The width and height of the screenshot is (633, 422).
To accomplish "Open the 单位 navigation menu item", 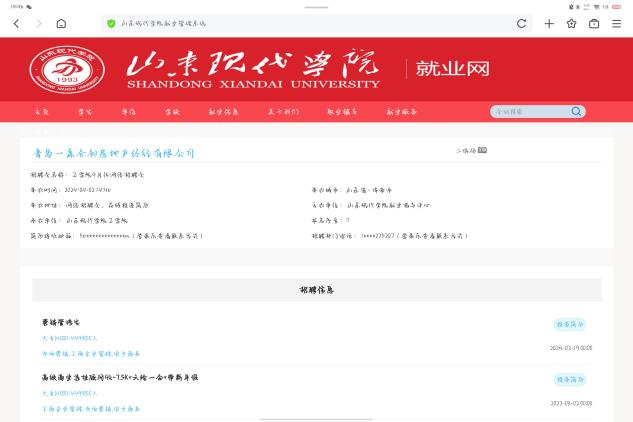I will [129, 112].
